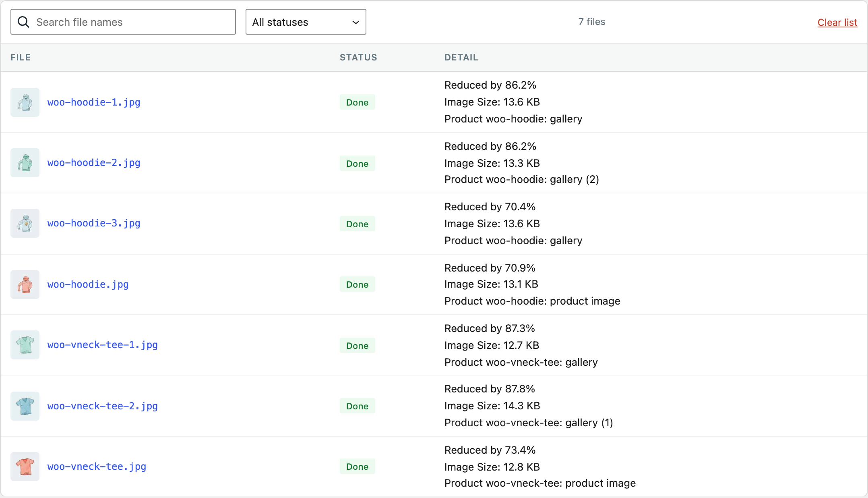The image size is (868, 498).
Task: Click 'Reduced by 87.8%' detail text
Action: click(490, 389)
